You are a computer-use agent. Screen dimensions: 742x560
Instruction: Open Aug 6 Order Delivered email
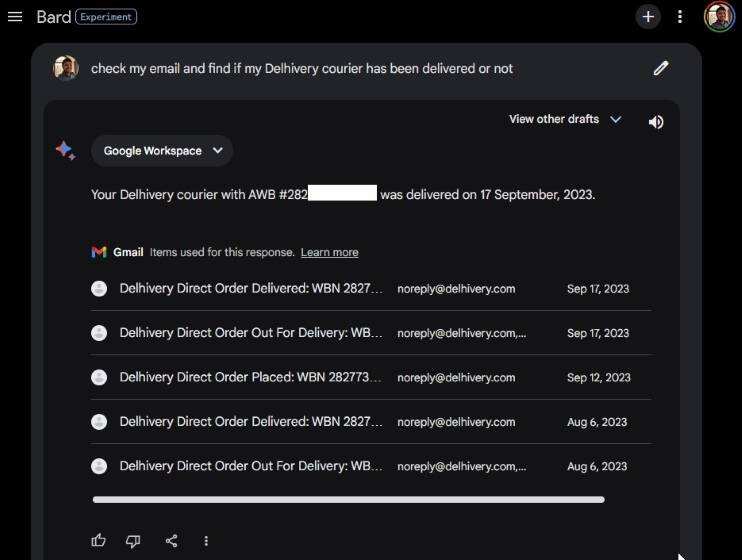pos(250,422)
